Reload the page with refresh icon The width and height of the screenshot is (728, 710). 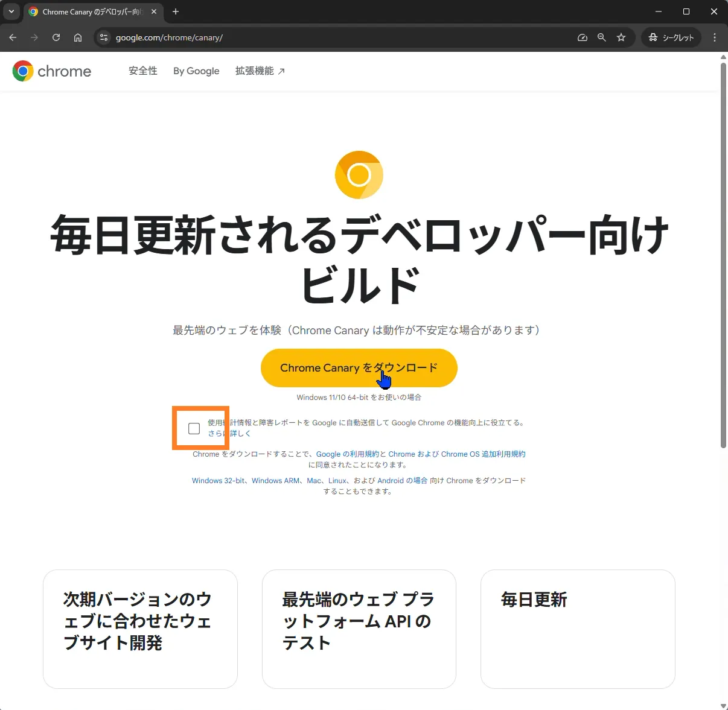coord(56,37)
